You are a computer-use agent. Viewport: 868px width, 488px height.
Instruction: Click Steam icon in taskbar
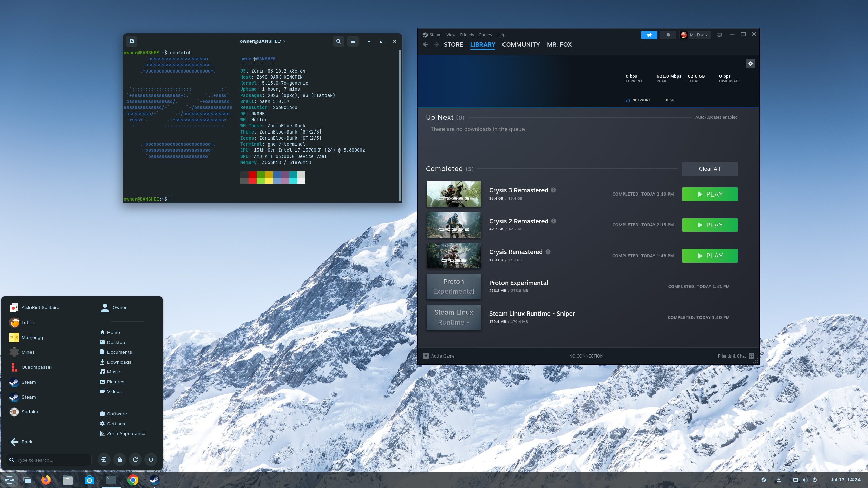pos(155,480)
